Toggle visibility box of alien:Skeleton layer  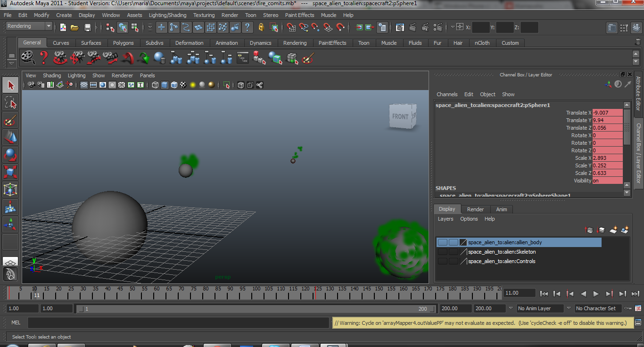click(x=442, y=252)
